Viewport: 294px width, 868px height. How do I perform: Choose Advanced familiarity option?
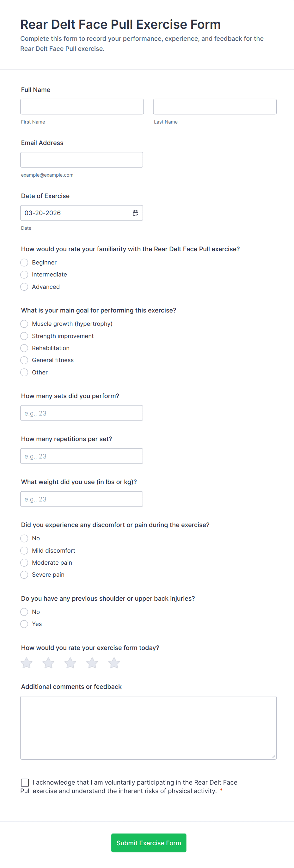coord(24,287)
